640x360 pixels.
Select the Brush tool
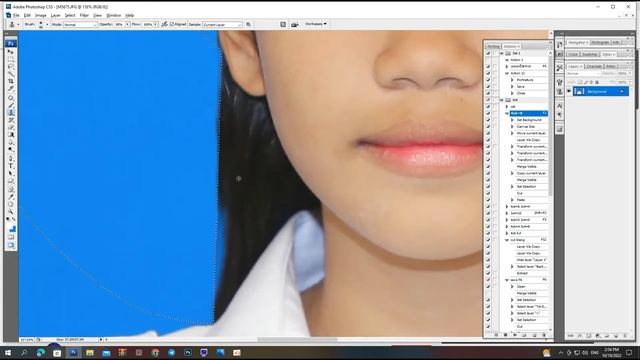(x=11, y=105)
